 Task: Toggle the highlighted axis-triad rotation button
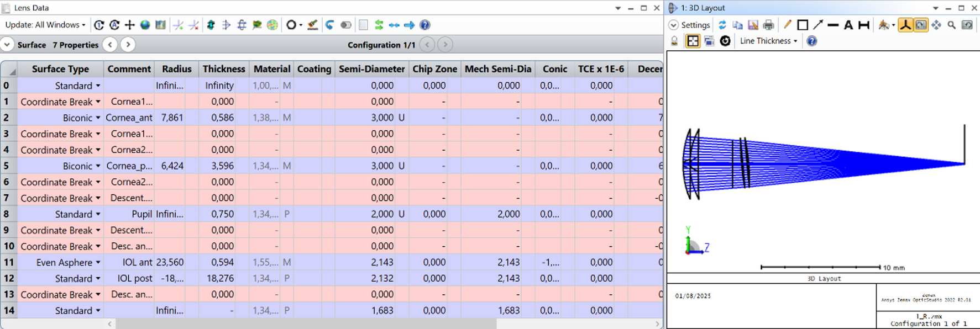tap(905, 25)
